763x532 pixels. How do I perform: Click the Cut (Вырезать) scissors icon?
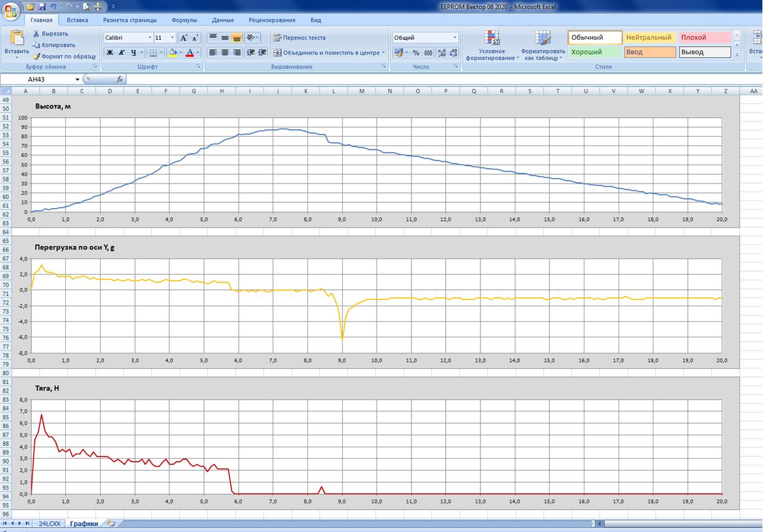pos(36,34)
